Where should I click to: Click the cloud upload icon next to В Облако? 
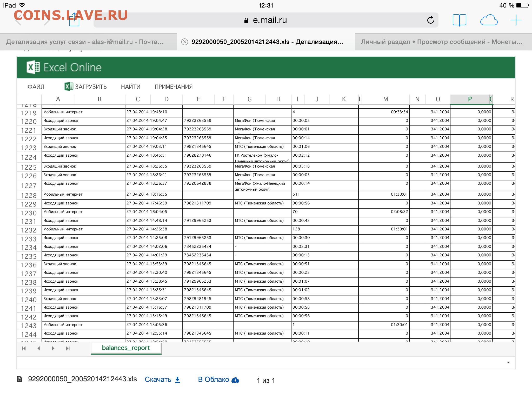tap(235, 380)
